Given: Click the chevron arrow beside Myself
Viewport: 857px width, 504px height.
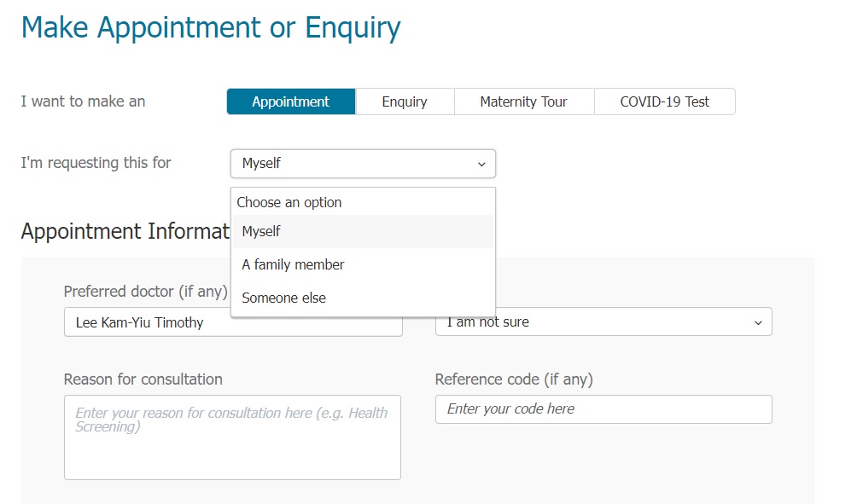Looking at the screenshot, I should coord(481,164).
